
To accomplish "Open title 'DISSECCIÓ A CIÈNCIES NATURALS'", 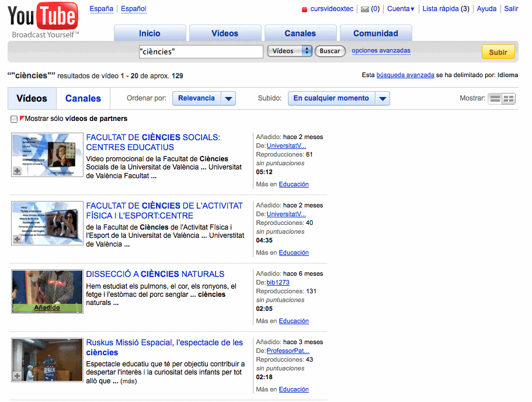I will click(x=155, y=274).
